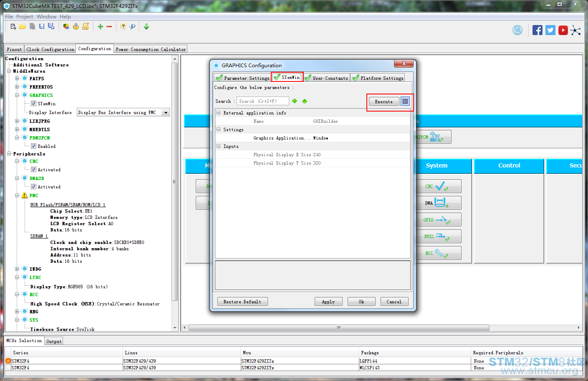This screenshot has height=381, width=588.
Task: Toggle the STemWin checkbox under GRAPHICS
Action: tap(33, 104)
